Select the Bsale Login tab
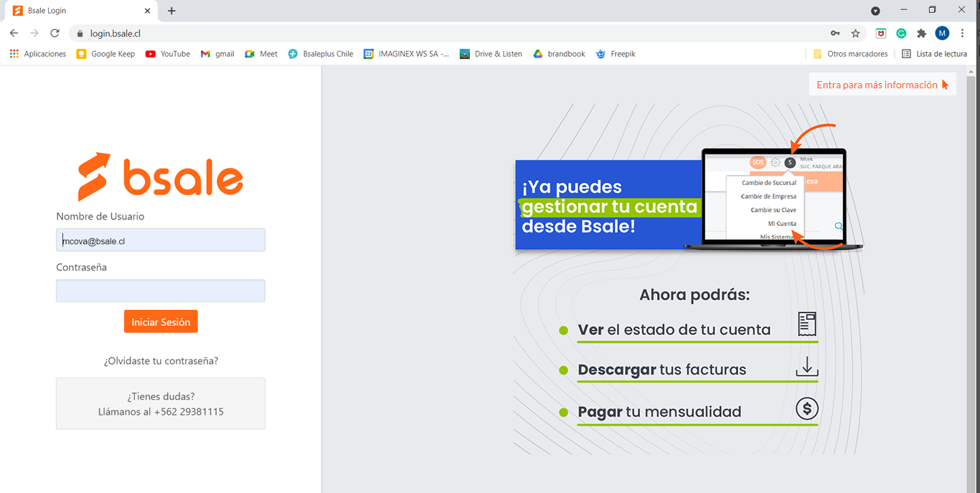The image size is (980, 493). pyautogui.click(x=80, y=11)
